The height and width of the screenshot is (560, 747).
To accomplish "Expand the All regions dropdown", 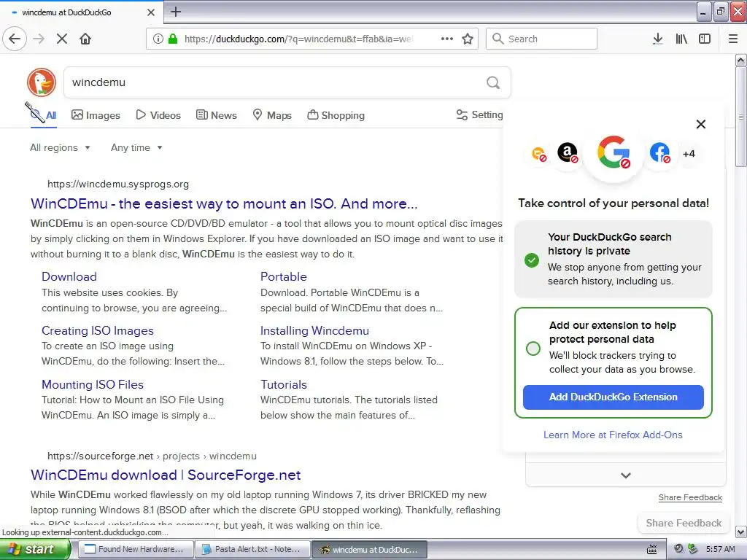I will coord(60,147).
